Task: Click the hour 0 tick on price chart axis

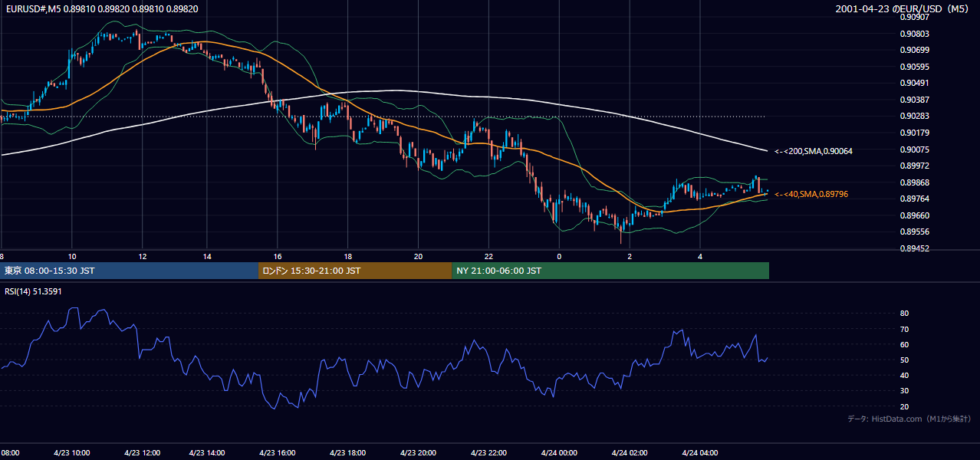Action: coord(559,256)
